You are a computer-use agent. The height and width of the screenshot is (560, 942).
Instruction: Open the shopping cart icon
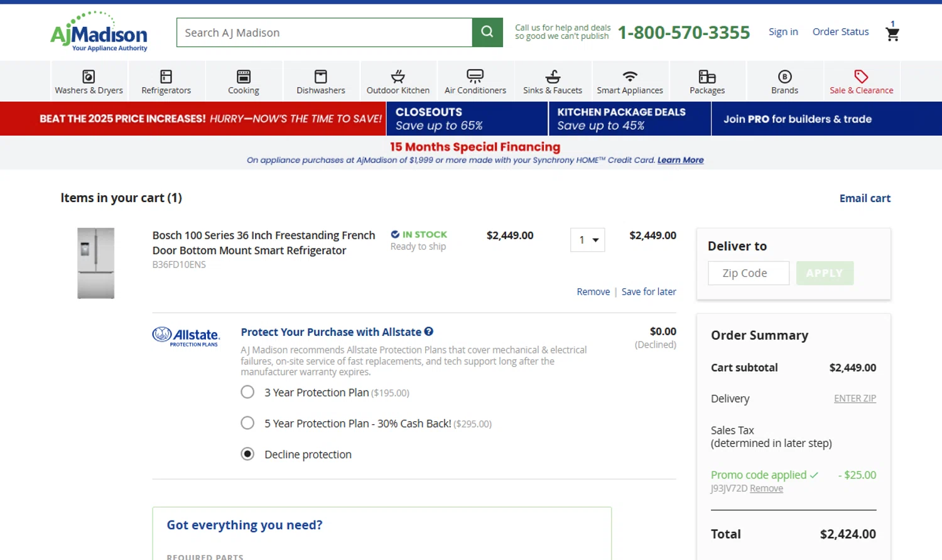tap(892, 34)
